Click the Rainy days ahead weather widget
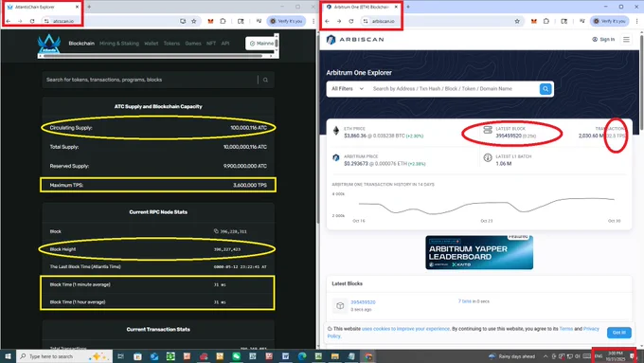 click(511, 356)
